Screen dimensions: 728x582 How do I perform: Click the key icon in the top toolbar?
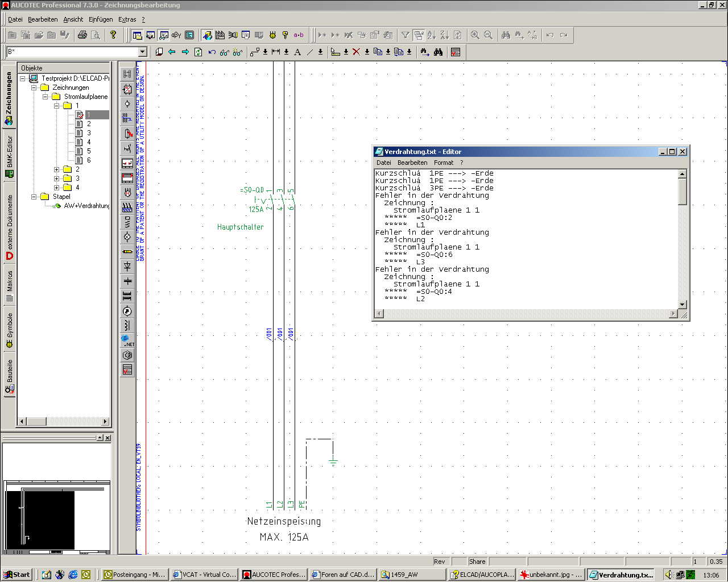click(286, 35)
